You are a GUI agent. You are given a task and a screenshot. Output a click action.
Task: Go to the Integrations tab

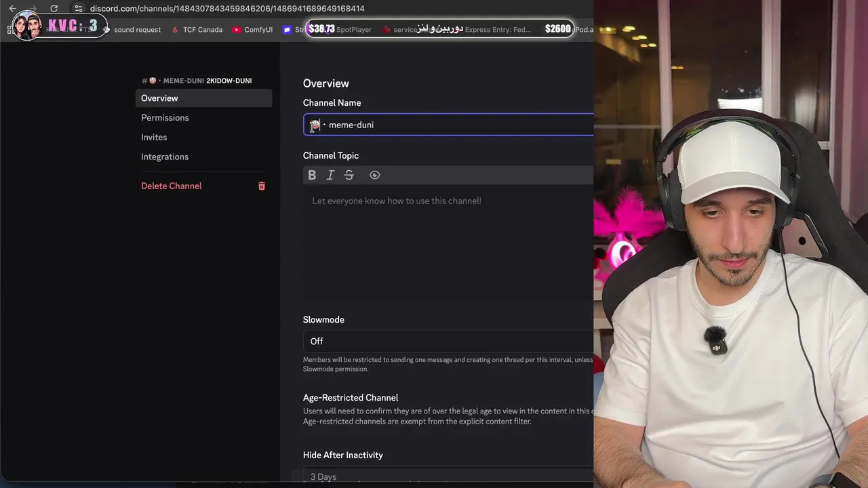tap(203, 157)
